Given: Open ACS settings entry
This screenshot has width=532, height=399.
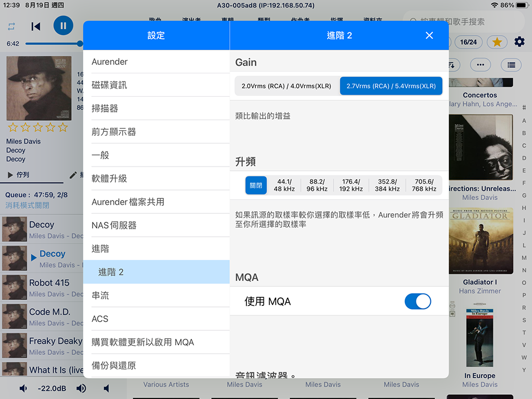Looking at the screenshot, I should [x=156, y=319].
